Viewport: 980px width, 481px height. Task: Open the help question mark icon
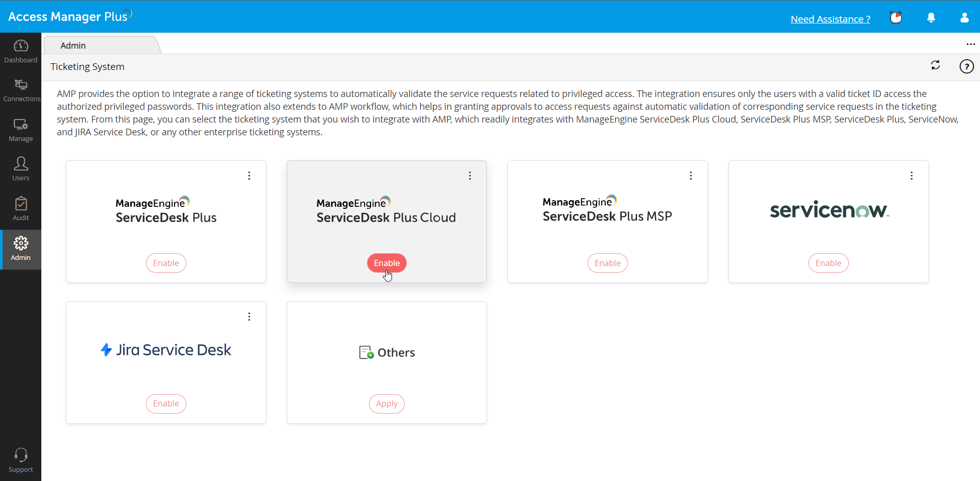click(966, 66)
